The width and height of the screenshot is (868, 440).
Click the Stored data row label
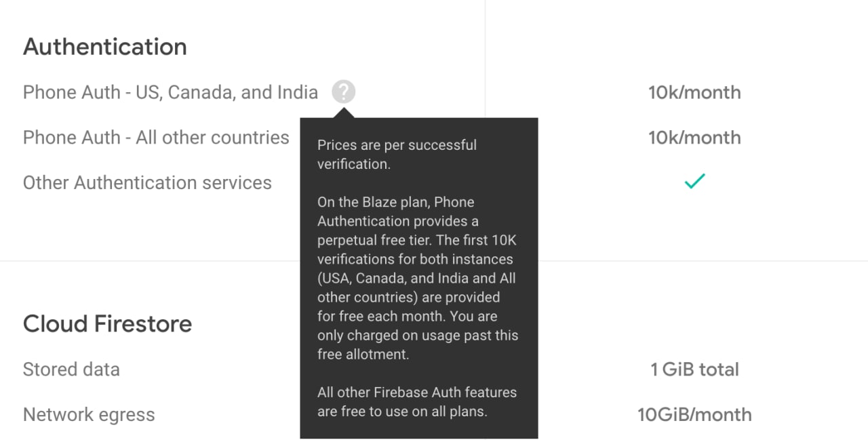pos(71,369)
